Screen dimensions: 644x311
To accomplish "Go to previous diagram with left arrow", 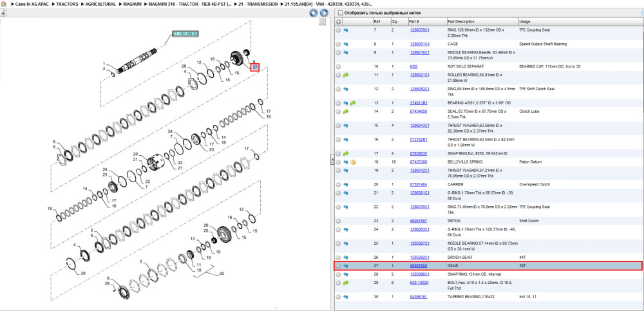I will pyautogui.click(x=314, y=13).
